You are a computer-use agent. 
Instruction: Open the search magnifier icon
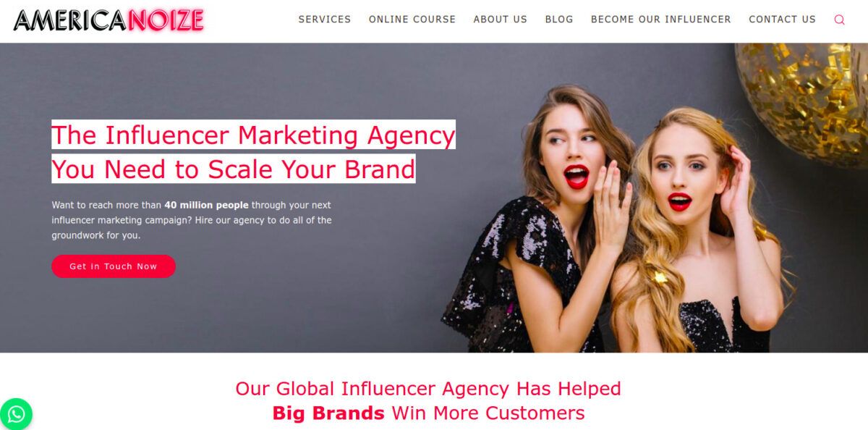point(839,20)
